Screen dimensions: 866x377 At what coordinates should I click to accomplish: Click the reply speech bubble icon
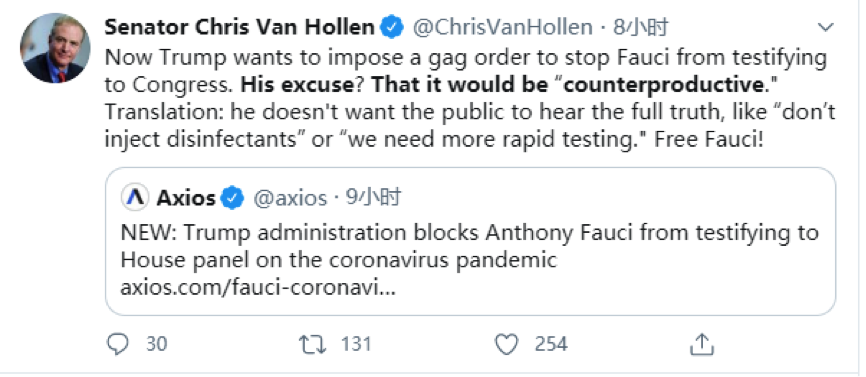117,345
